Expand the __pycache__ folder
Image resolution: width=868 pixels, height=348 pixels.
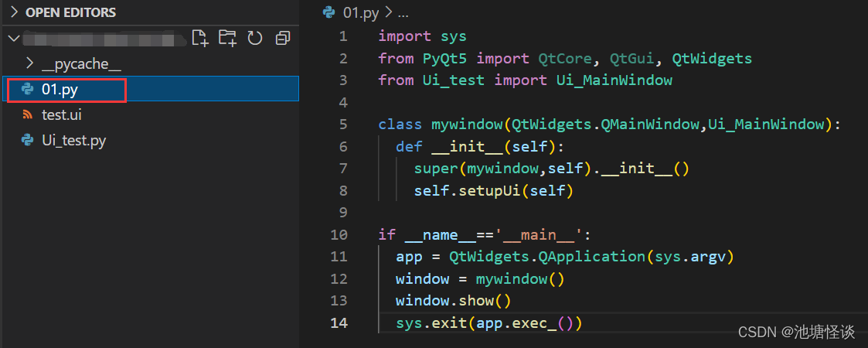pyautogui.click(x=30, y=63)
